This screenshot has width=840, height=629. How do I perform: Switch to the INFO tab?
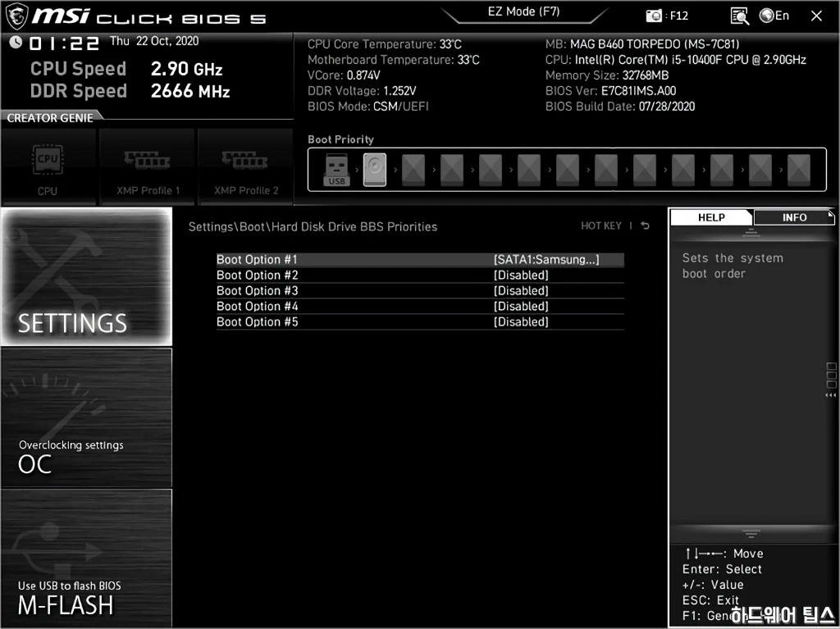click(x=794, y=217)
